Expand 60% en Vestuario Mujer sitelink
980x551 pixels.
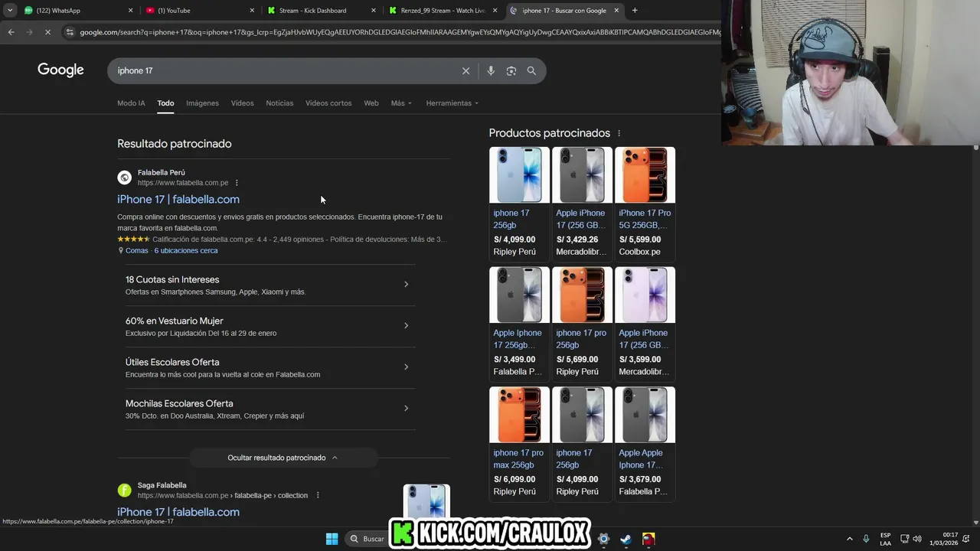click(x=270, y=326)
